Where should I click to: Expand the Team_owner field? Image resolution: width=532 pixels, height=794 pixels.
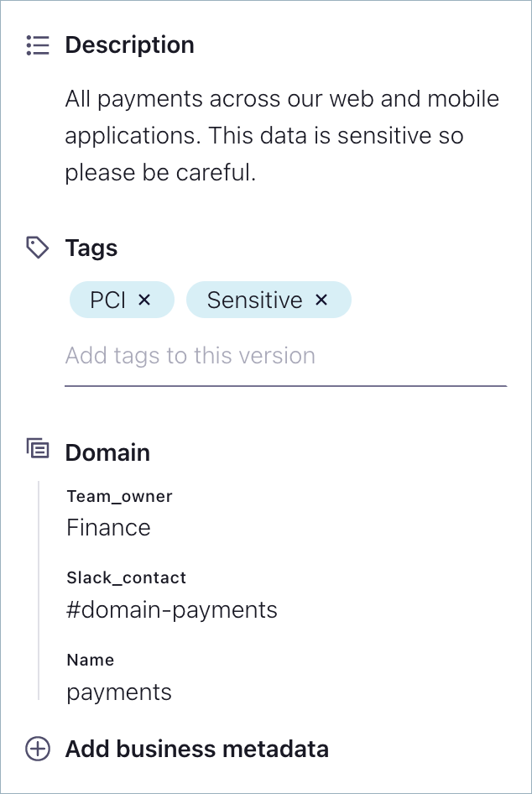click(x=119, y=495)
